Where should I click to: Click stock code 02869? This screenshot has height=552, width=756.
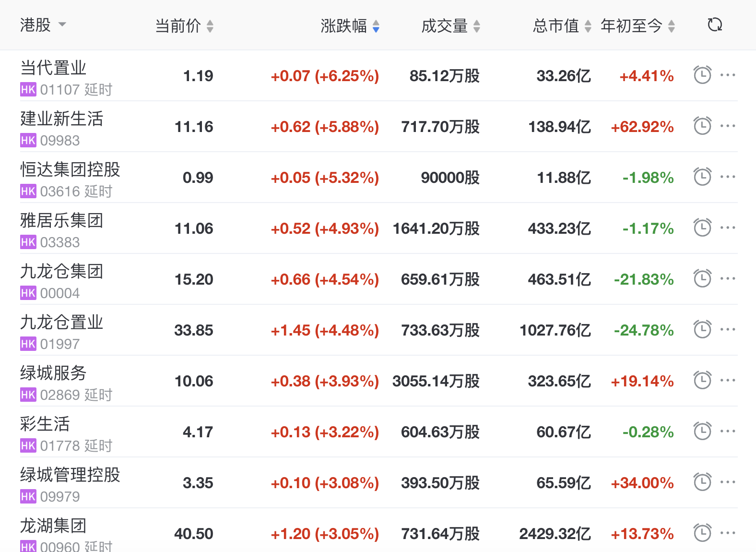(x=60, y=395)
